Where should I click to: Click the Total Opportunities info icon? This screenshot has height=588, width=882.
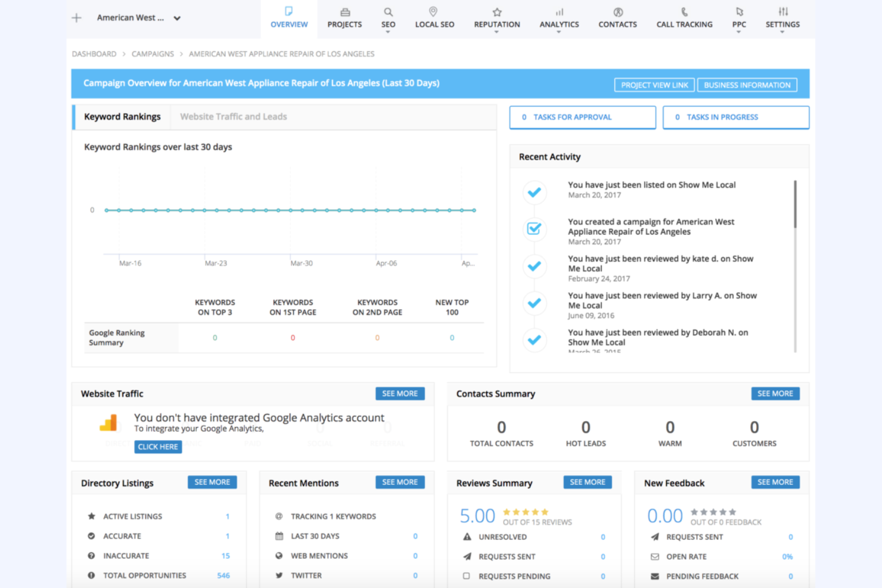(91, 575)
